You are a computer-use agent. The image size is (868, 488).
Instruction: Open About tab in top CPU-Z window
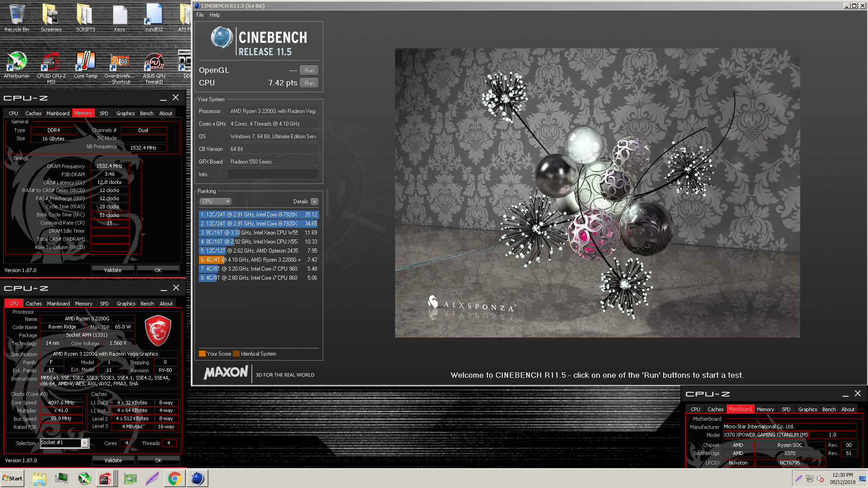(x=165, y=113)
